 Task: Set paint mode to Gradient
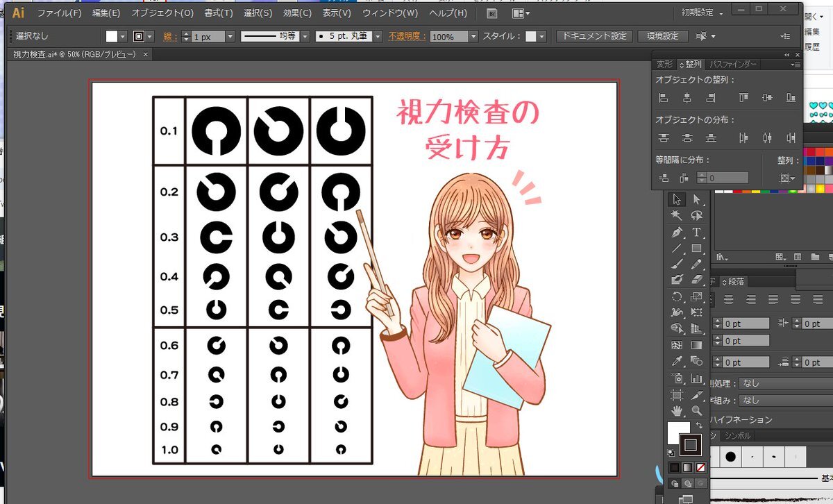coord(687,467)
